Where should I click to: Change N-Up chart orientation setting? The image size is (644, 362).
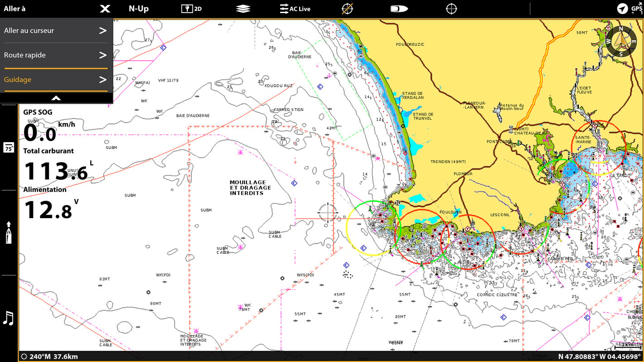click(138, 9)
